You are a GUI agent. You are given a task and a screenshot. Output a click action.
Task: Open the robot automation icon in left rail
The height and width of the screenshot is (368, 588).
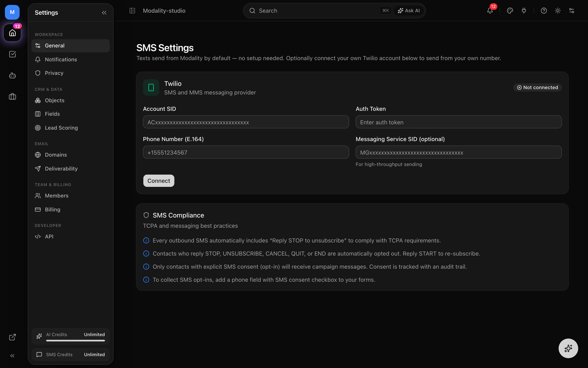[x=12, y=75]
